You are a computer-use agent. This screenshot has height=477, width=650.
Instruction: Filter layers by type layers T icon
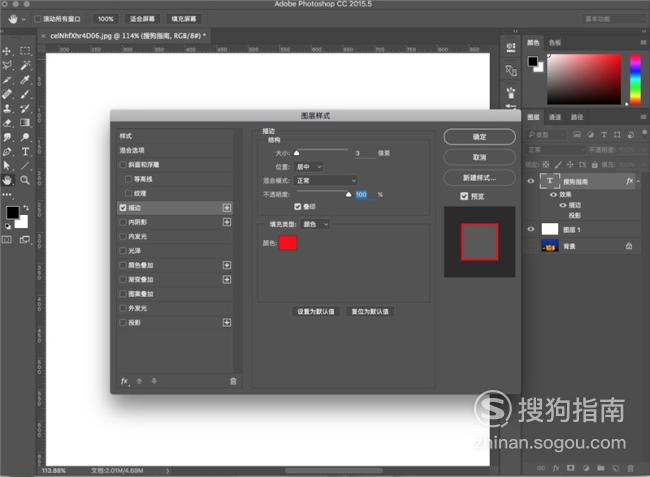coord(604,135)
